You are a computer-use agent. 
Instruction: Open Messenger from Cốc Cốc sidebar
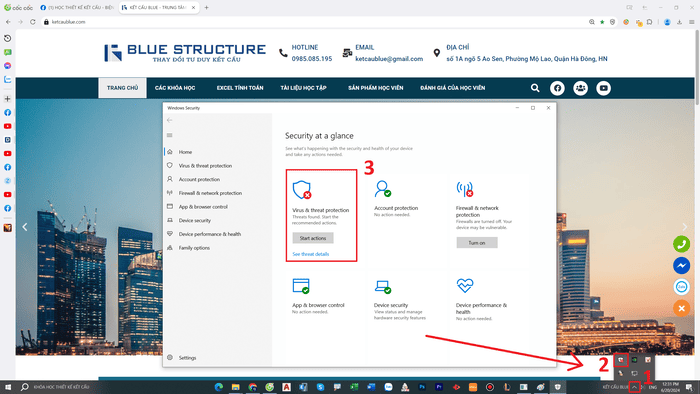[x=8, y=66]
